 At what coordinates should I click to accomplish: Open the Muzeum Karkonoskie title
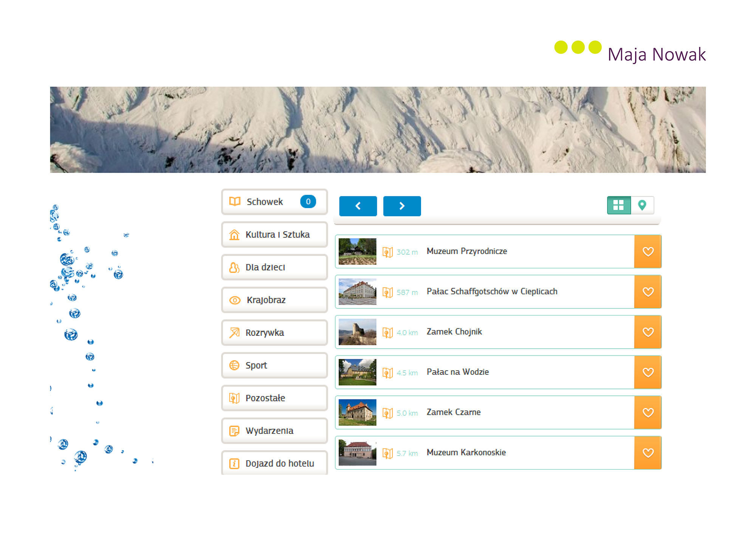click(466, 452)
